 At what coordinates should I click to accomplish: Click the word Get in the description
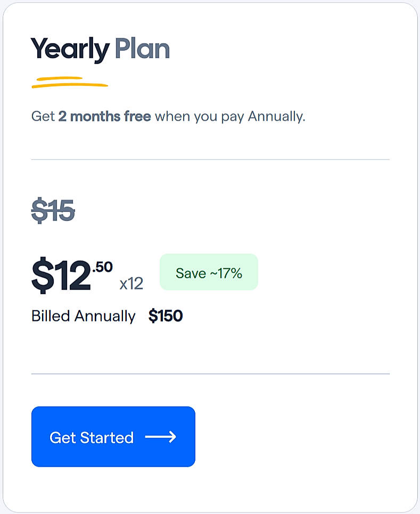pos(43,117)
